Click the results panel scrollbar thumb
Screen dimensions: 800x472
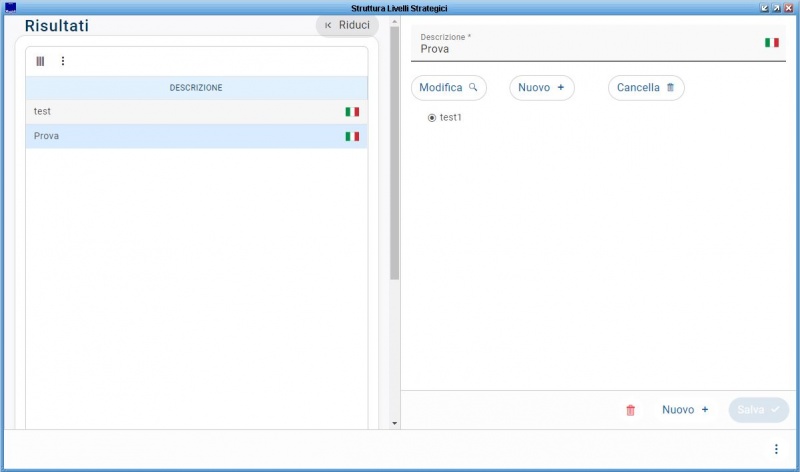coord(394,153)
